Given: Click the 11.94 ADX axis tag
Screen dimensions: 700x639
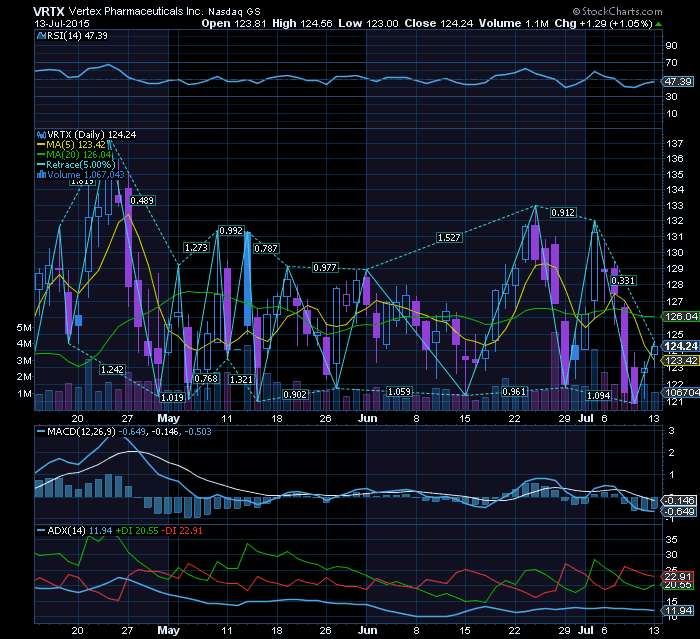Looking at the screenshot, I should coord(678,610).
